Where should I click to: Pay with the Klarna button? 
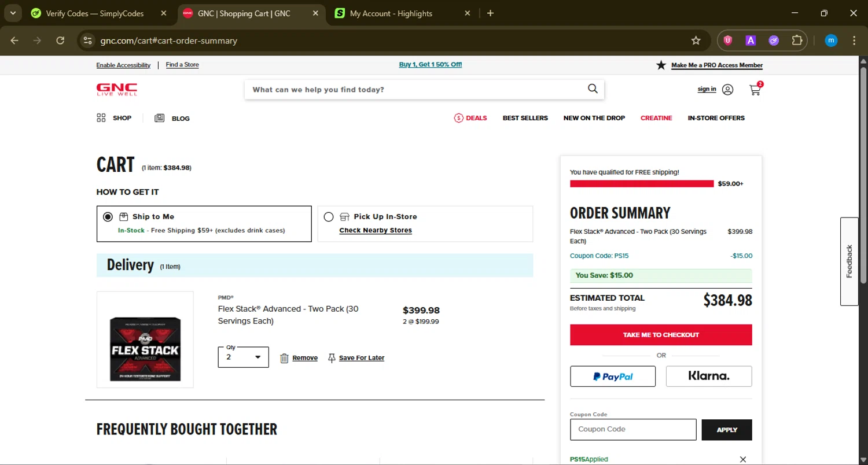click(x=709, y=377)
